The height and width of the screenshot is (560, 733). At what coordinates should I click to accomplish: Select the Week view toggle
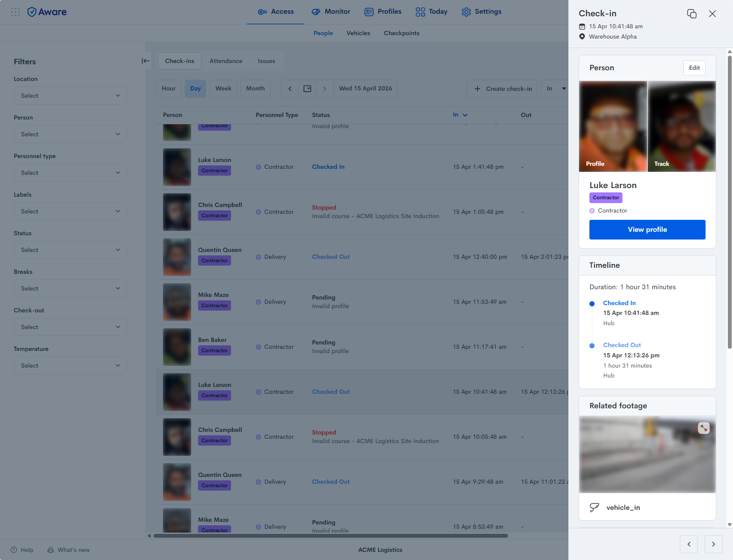[223, 89]
